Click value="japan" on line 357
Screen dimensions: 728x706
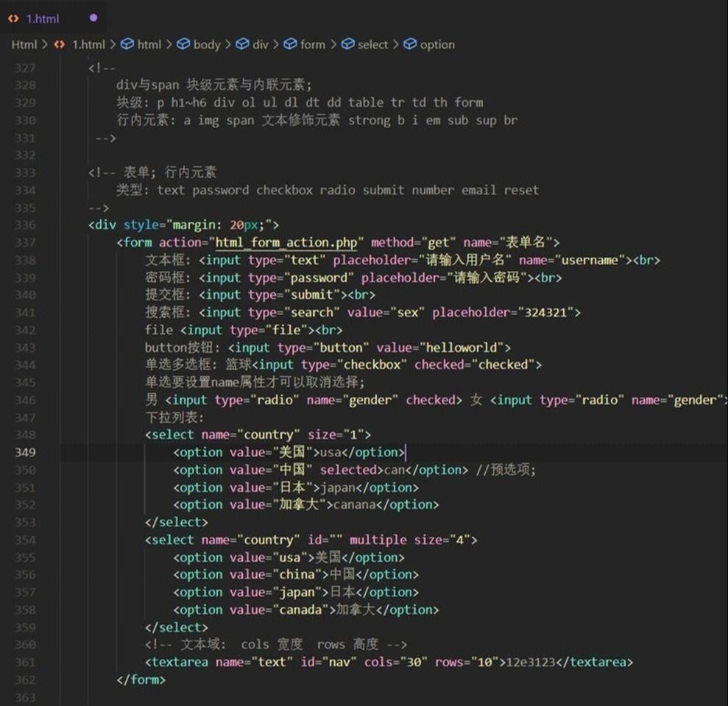click(x=276, y=593)
